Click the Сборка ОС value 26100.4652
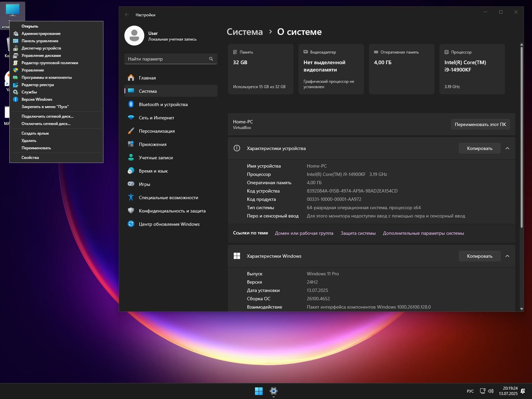This screenshot has height=399, width=532. tap(318, 299)
